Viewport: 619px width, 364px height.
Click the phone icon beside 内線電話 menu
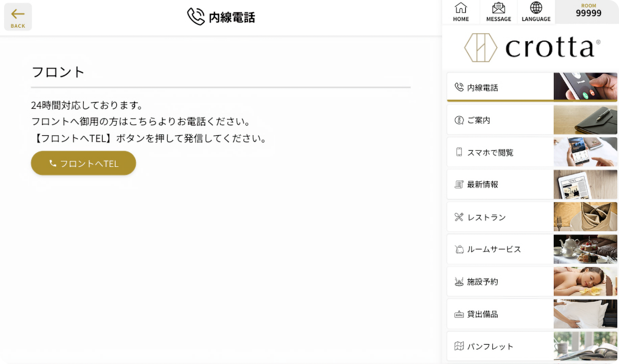459,87
